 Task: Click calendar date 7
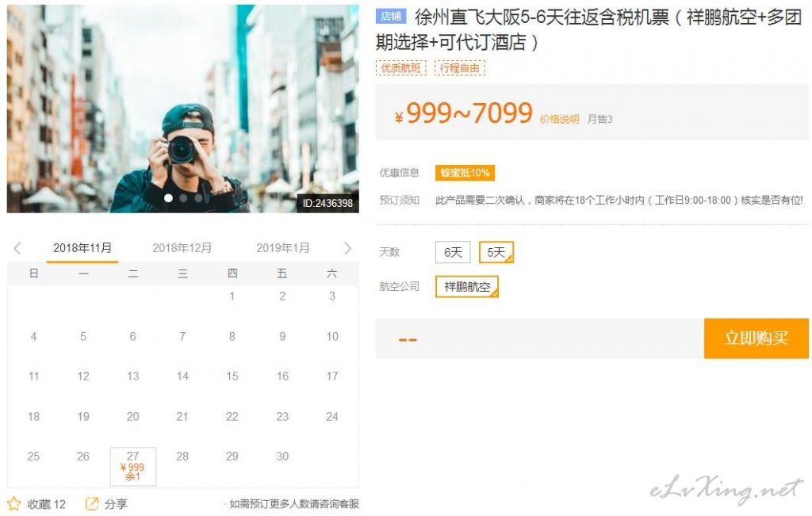(182, 336)
